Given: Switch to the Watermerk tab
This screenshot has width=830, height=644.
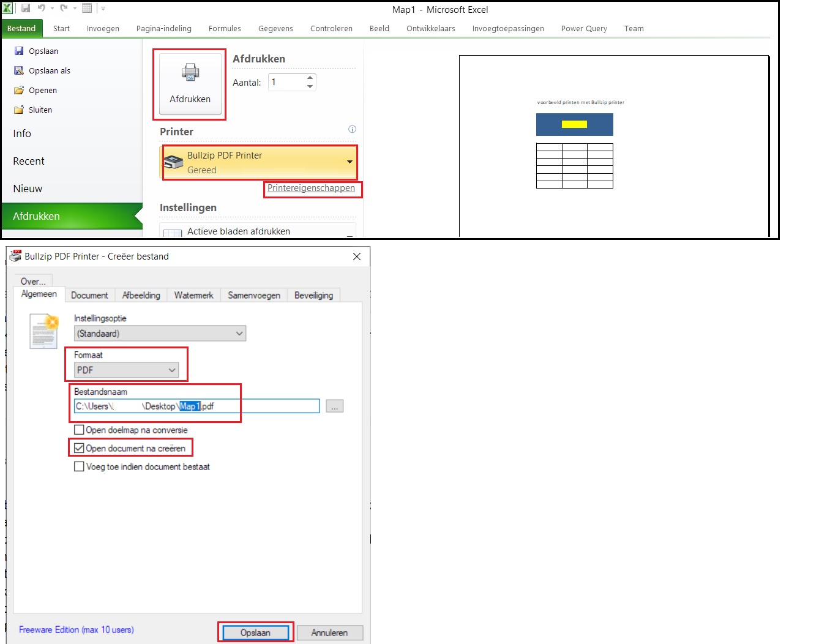Looking at the screenshot, I should pyautogui.click(x=193, y=295).
